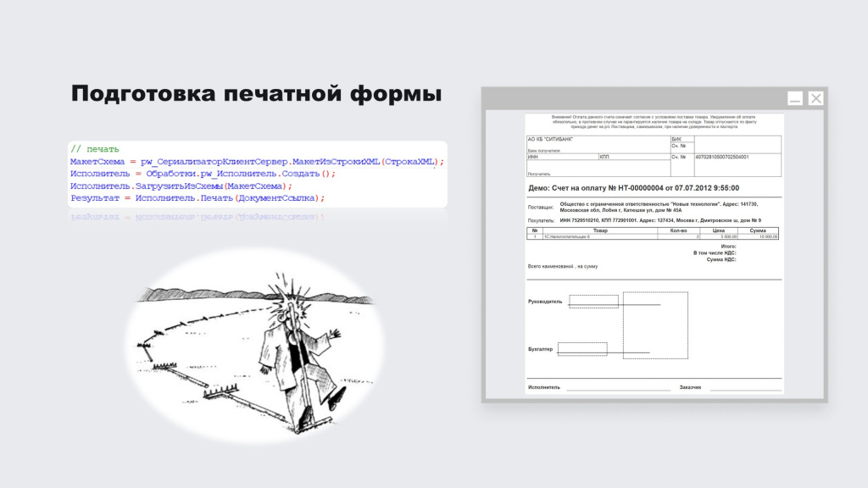Click the dashed signature box next to Бухгалтер
Viewport: 868px width, 488px height.
pyautogui.click(x=582, y=348)
